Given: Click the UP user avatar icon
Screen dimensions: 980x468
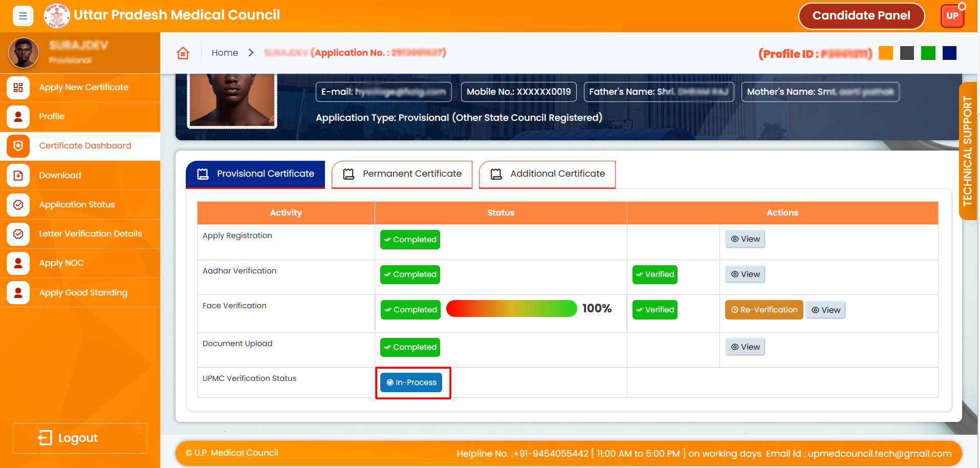Looking at the screenshot, I should [952, 16].
